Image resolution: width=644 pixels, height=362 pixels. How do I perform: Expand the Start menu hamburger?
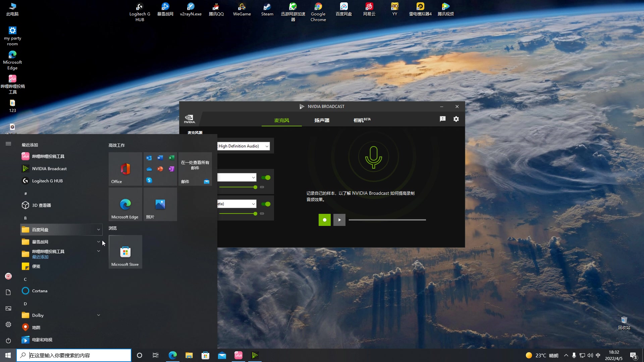point(8,143)
